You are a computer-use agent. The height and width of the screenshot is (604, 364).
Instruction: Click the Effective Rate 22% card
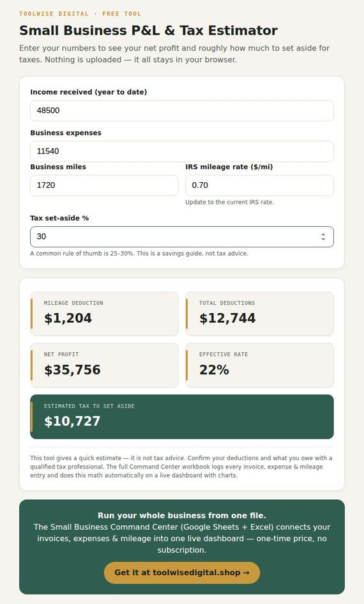[x=259, y=365]
